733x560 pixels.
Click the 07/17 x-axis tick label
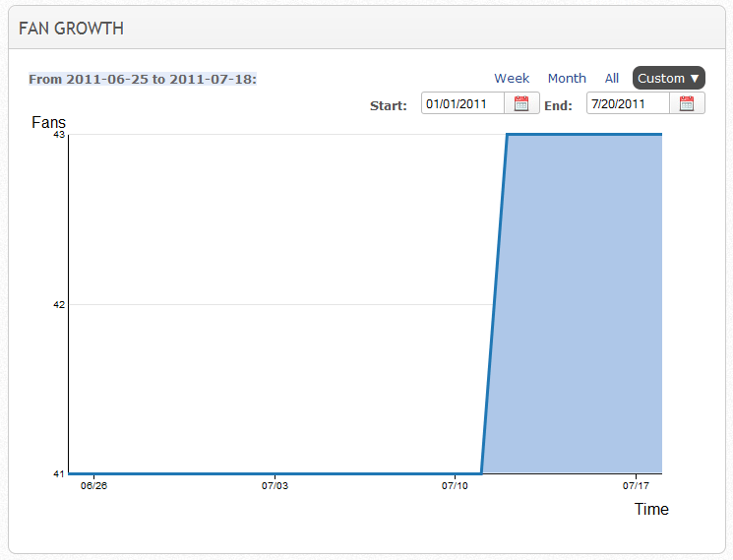click(636, 485)
